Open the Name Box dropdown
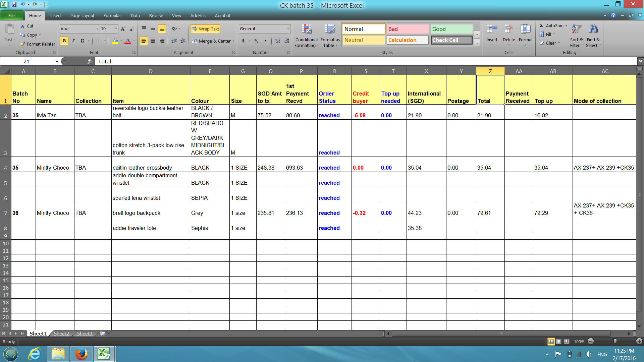Image resolution: width=644 pixels, height=362 pixels. (57, 61)
